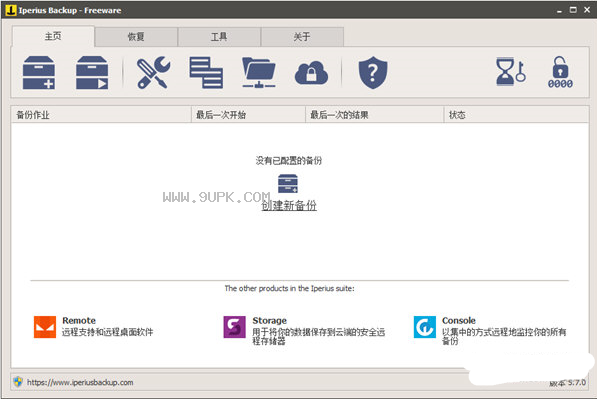597x400 pixels.
Task: Open general settings wrench and screwdriver icon
Action: coord(153,72)
